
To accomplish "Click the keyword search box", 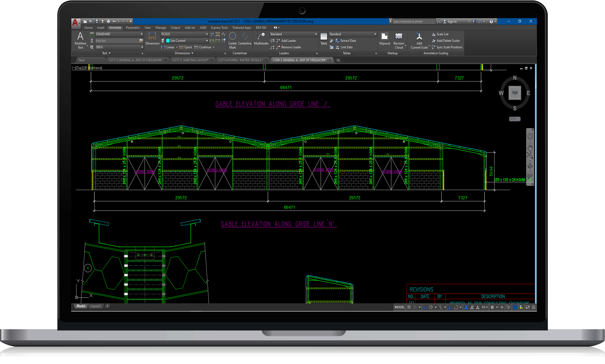I will pos(414,21).
